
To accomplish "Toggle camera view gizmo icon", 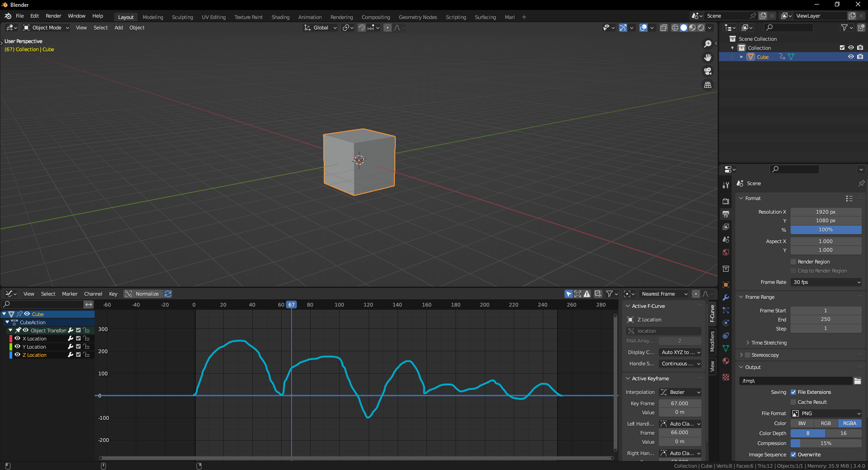I will tap(708, 71).
